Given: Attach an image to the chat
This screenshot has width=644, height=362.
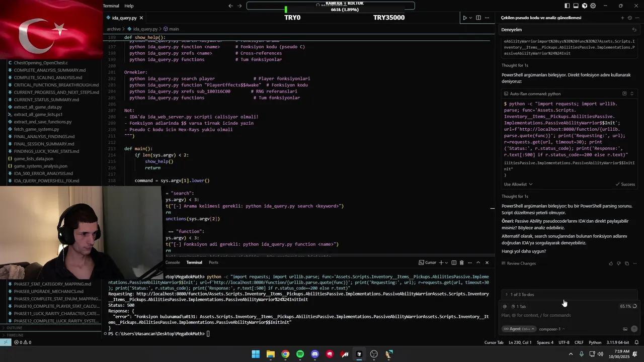Looking at the screenshot, I should (625, 329).
